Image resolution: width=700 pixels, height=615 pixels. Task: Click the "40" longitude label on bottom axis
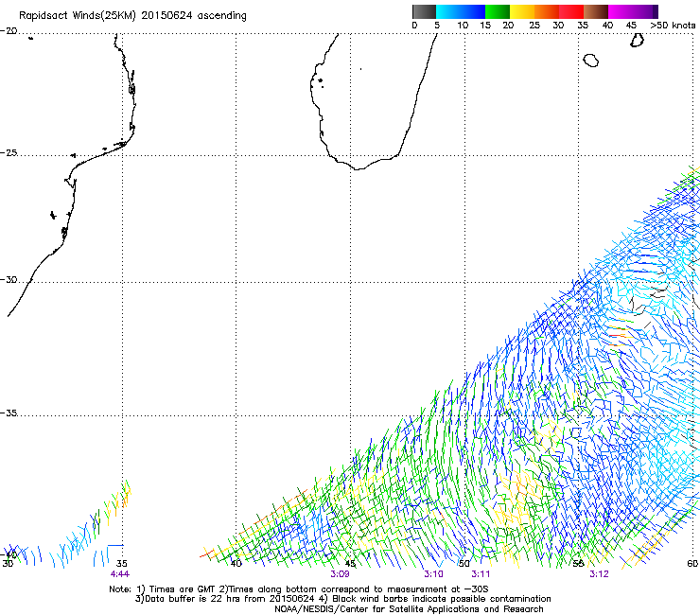pyautogui.click(x=236, y=564)
